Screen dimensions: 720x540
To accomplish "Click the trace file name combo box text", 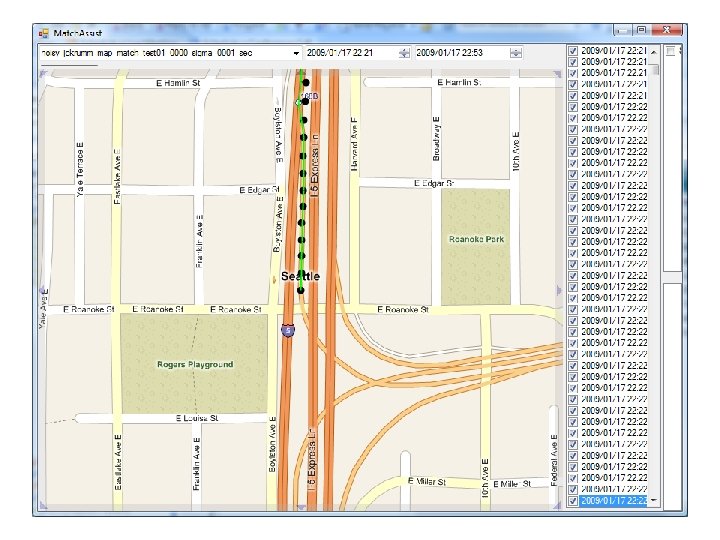I will (x=147, y=53).
